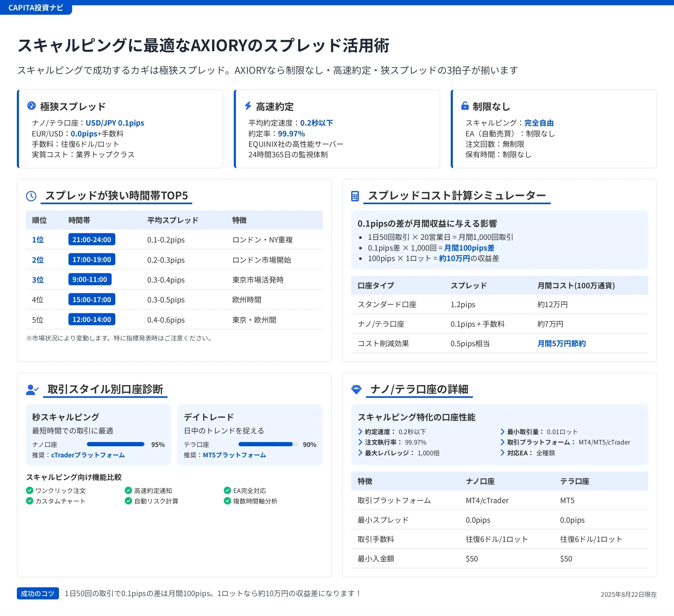The width and height of the screenshot is (674, 616).
Task: Click the 3位 rank cell
Action: 38,280
